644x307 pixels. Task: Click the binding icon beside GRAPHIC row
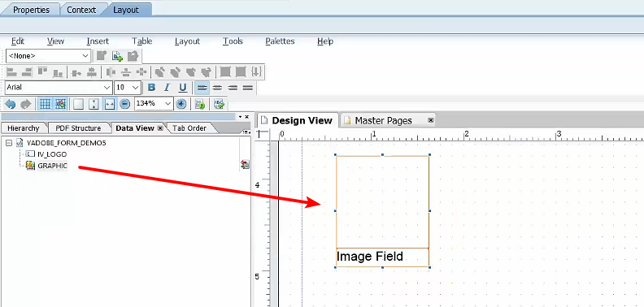pos(245,165)
